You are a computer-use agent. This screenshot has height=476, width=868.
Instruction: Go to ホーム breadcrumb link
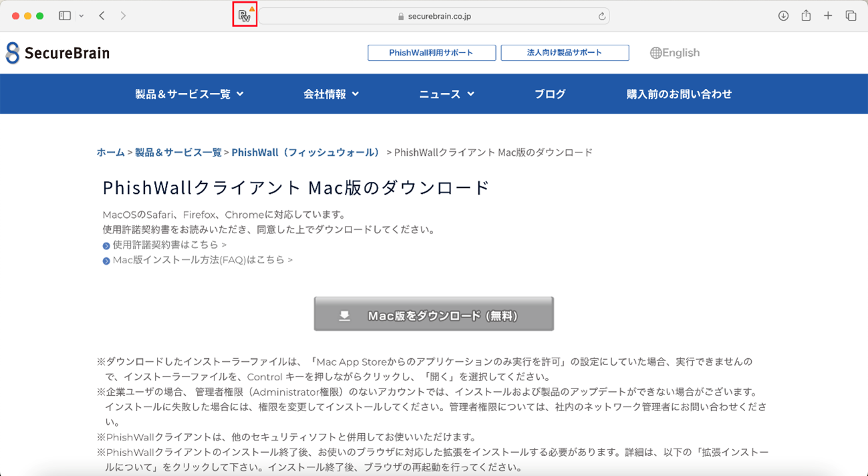[x=110, y=152]
